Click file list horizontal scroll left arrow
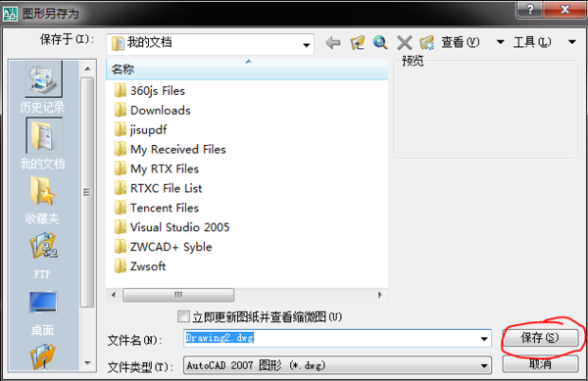The width and height of the screenshot is (588, 381). 114,295
